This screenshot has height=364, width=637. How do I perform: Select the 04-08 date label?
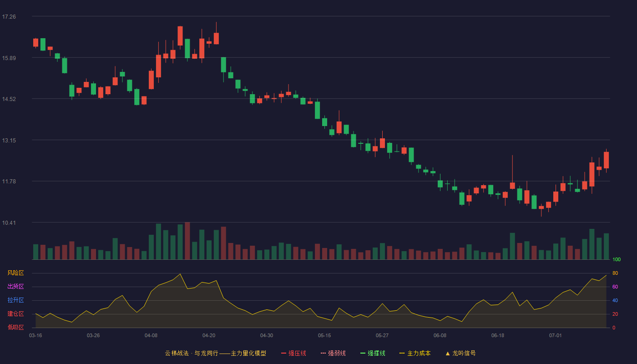pos(151,335)
